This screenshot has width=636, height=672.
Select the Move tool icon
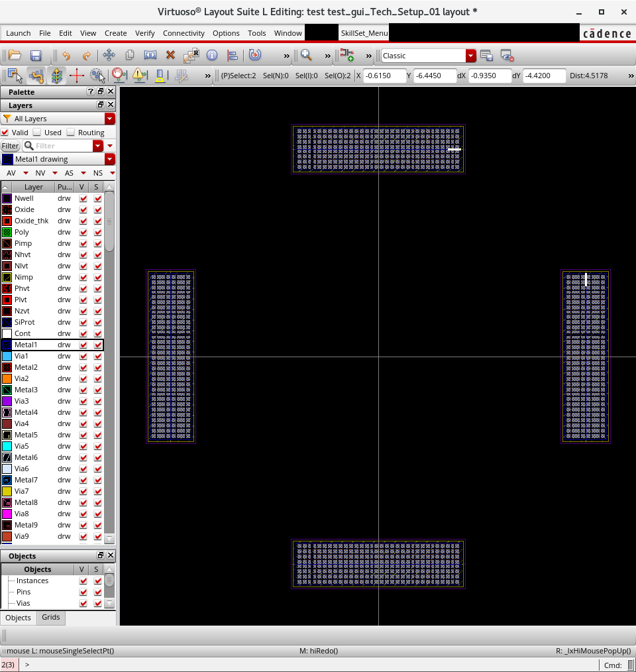(109, 56)
